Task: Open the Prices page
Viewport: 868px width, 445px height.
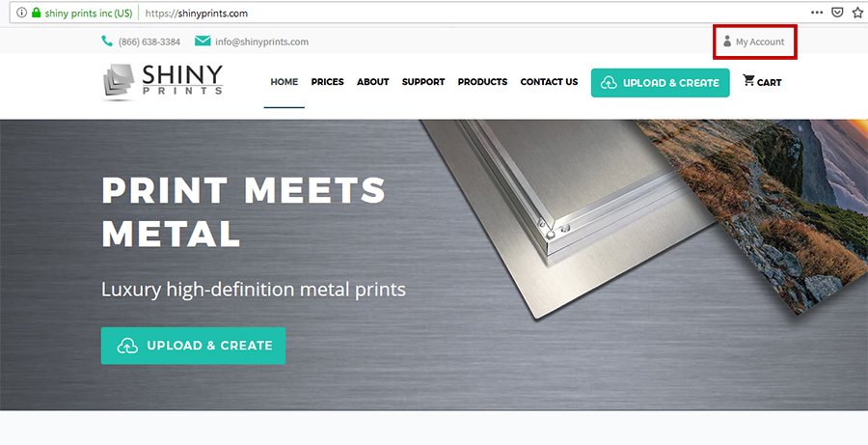Action: (327, 82)
